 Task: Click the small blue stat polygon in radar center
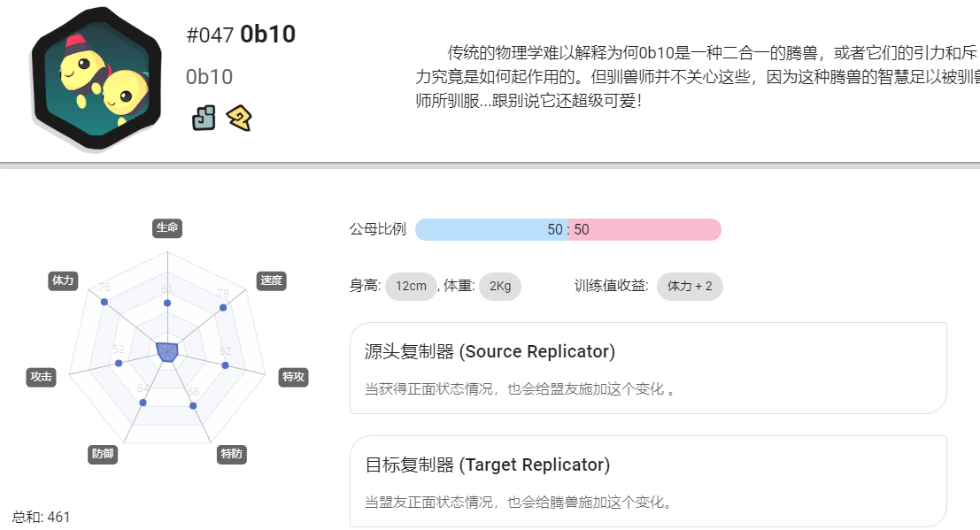(167, 352)
